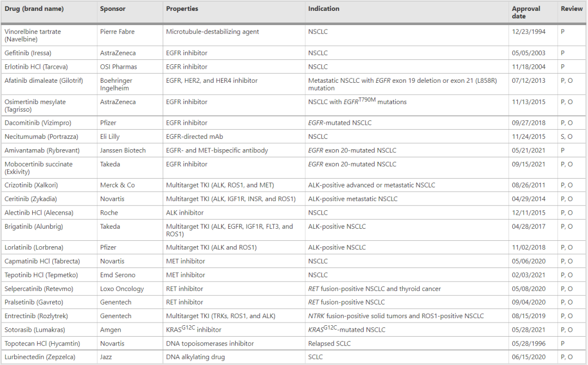The width and height of the screenshot is (588, 365).
Task: Click the Relapsed SCLC indication cell
Action: tap(329, 343)
